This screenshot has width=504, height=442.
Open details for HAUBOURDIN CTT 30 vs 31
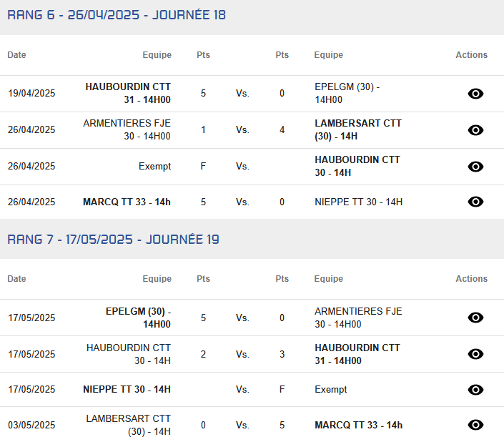coord(475,354)
